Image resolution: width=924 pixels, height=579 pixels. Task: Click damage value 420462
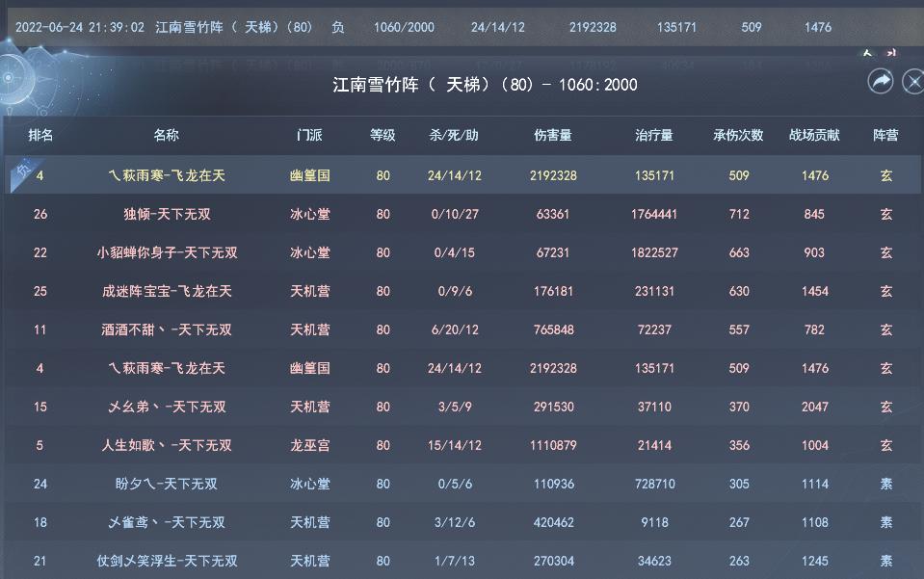(553, 522)
